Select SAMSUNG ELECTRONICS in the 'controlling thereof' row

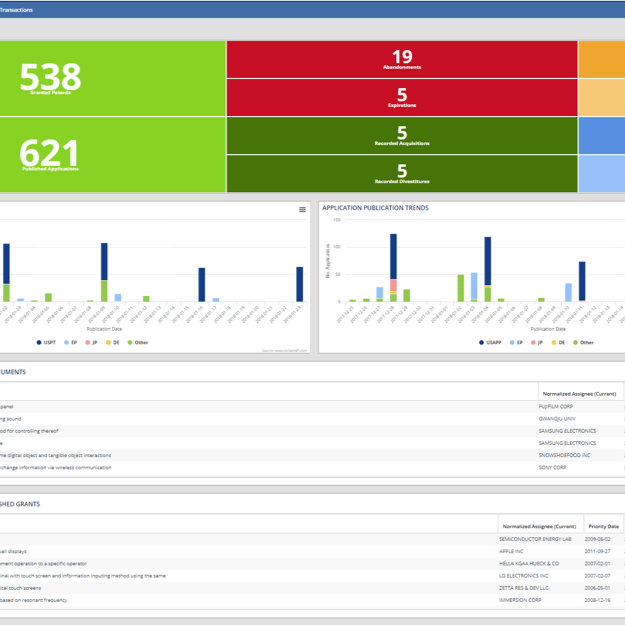(567, 431)
